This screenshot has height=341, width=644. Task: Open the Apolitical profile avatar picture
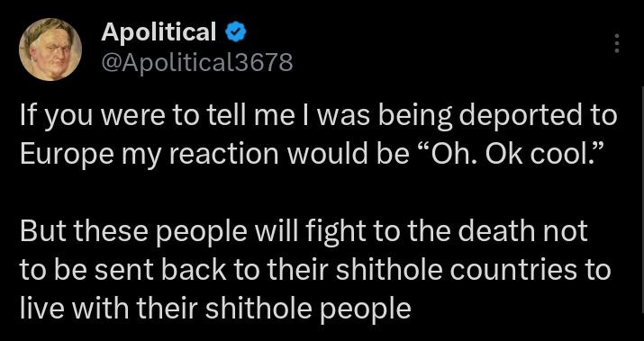50,49
